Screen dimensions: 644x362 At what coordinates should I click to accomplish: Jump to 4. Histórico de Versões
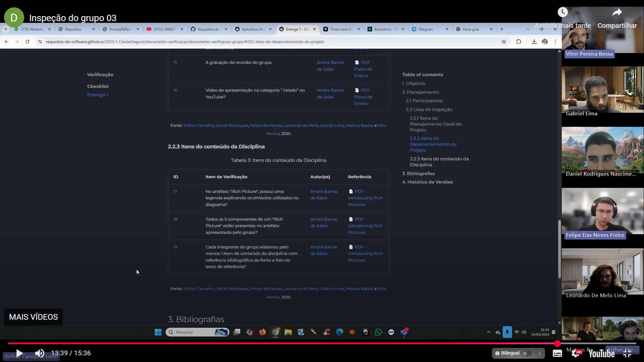pyautogui.click(x=428, y=182)
